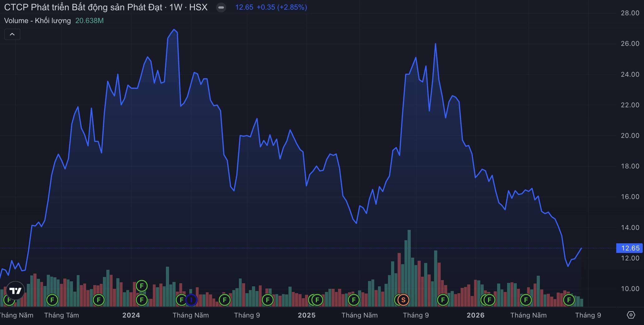This screenshot has width=644, height=325.
Task: Click the 2025 label on the time axis
Action: pos(307,315)
